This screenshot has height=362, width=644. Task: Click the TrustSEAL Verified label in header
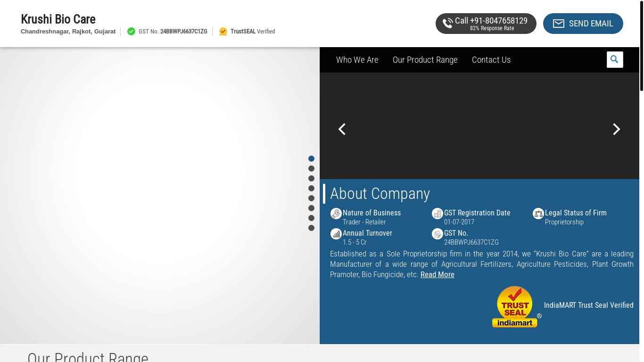point(253,32)
